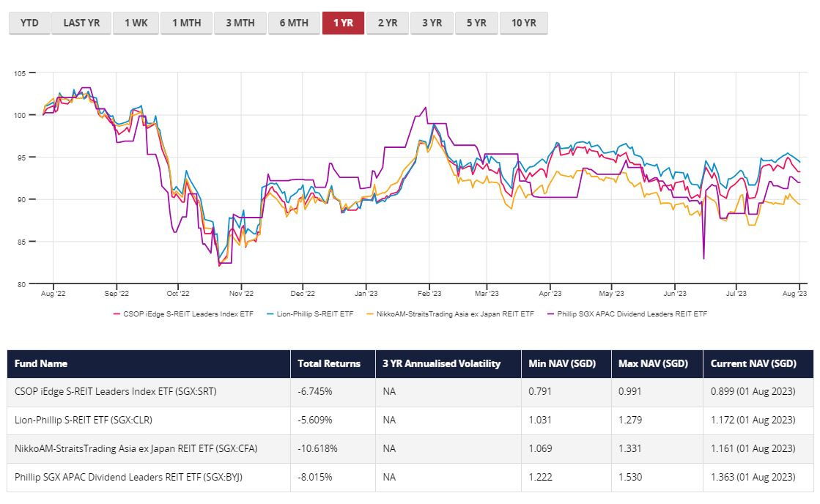Select Lion-Phillip S-REIT ETF (SGX:CLR) row name
Image resolution: width=820 pixels, height=504 pixels.
coord(83,420)
